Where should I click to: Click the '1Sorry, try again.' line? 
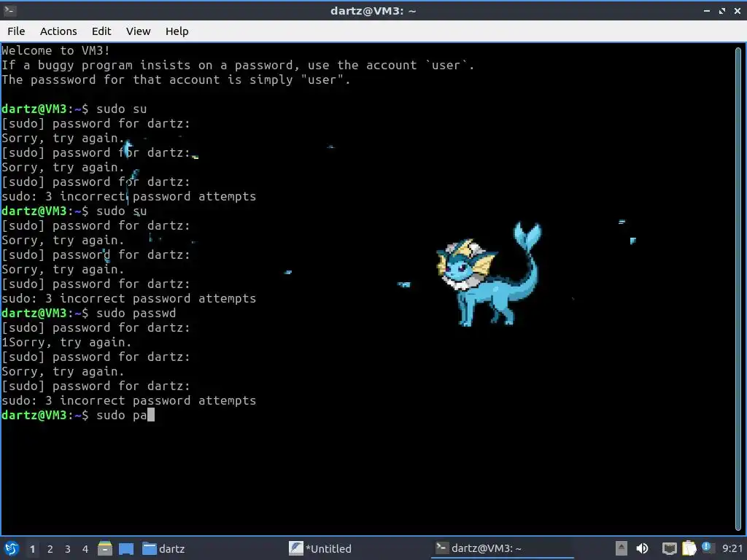click(x=66, y=343)
